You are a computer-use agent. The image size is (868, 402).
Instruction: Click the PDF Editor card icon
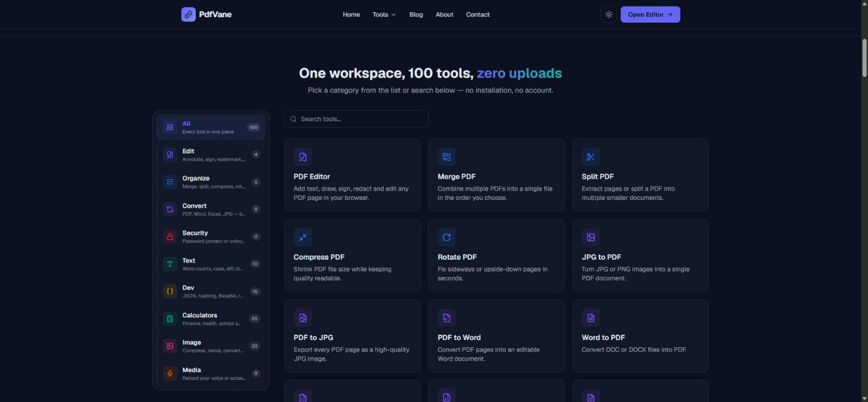pyautogui.click(x=303, y=157)
